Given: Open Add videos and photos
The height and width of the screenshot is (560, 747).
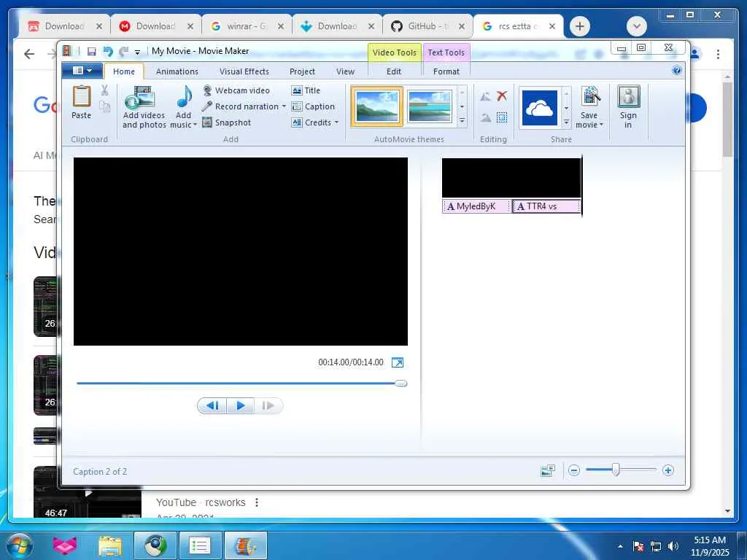Looking at the screenshot, I should pyautogui.click(x=144, y=108).
